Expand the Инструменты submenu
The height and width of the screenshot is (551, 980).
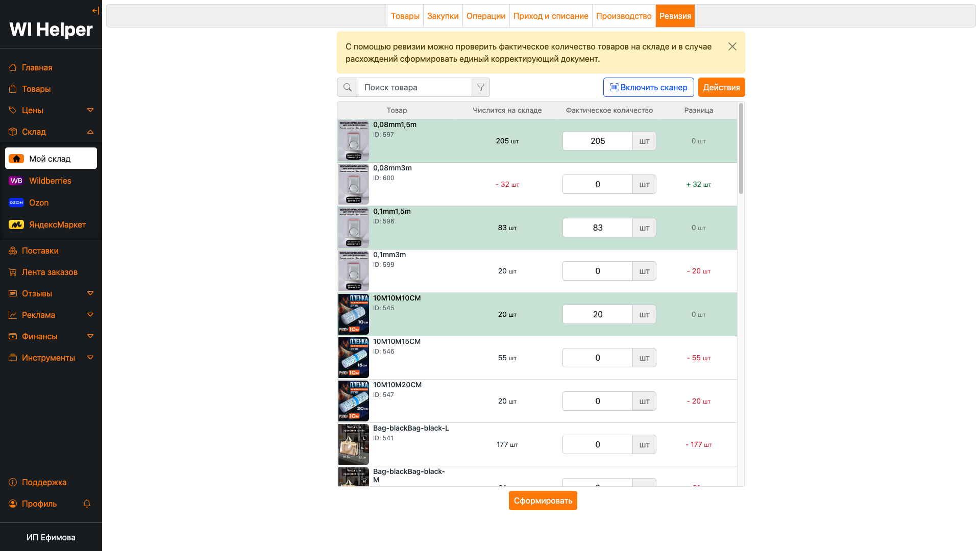pyautogui.click(x=90, y=358)
